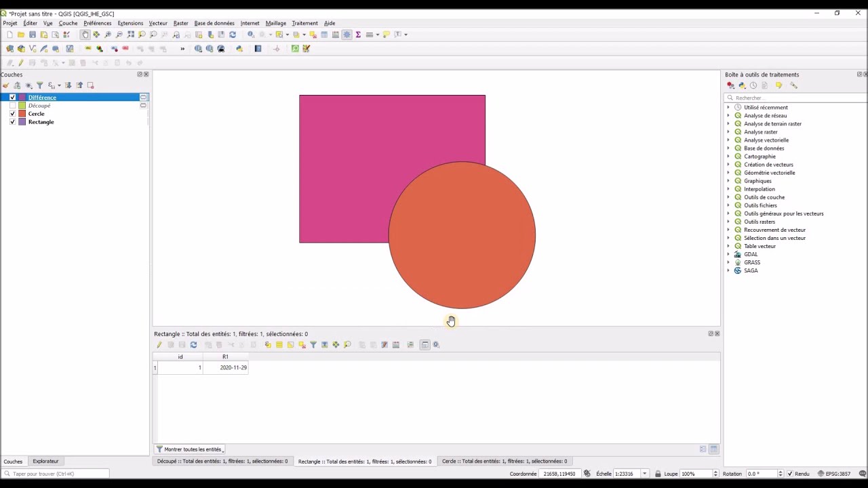Refresh the map canvas
The height and width of the screenshot is (488, 868).
pyautogui.click(x=233, y=35)
